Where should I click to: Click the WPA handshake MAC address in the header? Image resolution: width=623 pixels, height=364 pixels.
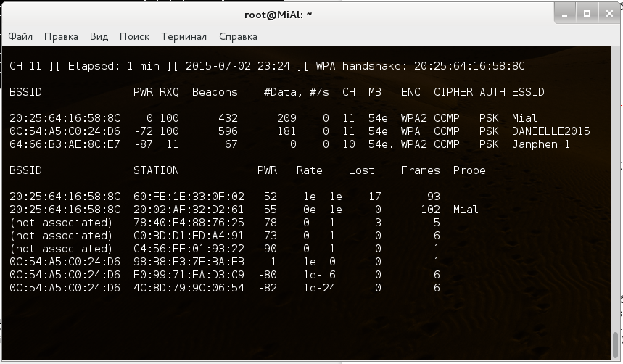(469, 66)
